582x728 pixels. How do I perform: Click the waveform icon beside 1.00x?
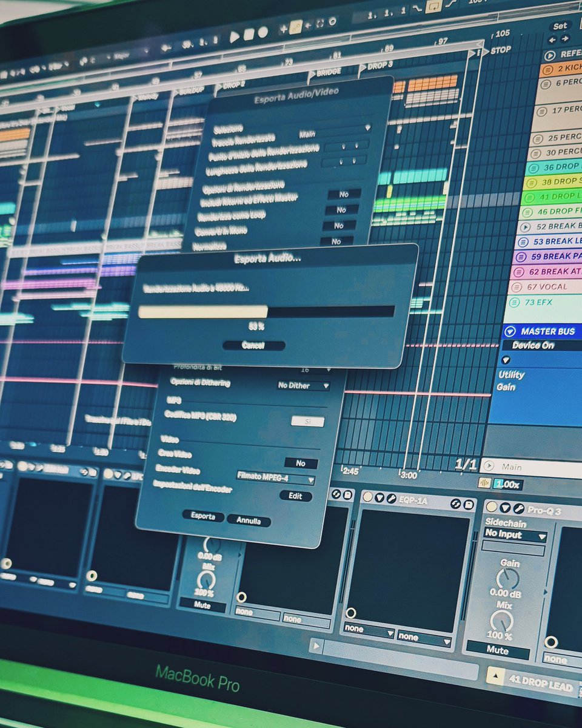[x=484, y=483]
